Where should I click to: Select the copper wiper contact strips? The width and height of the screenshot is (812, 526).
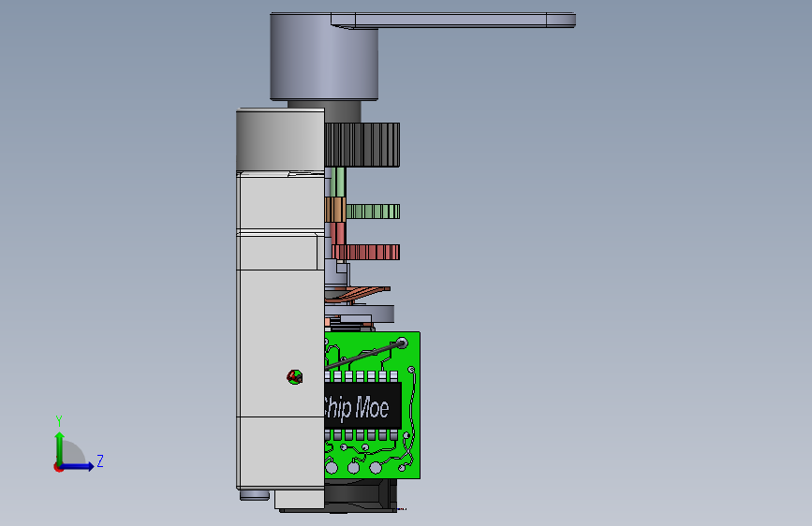(358, 294)
